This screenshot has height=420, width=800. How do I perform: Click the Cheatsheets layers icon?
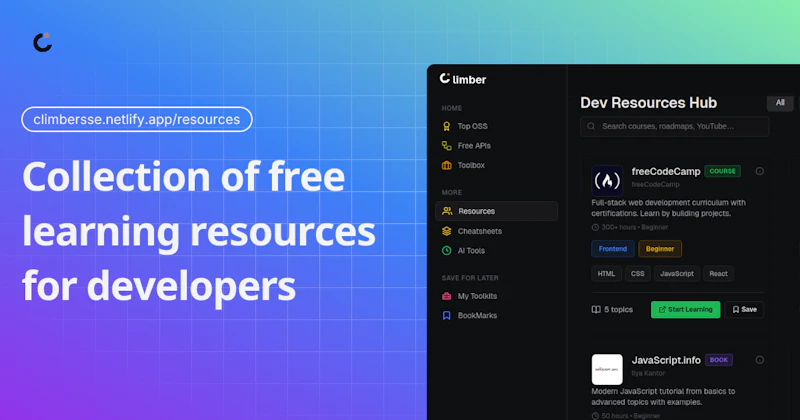[x=446, y=231]
